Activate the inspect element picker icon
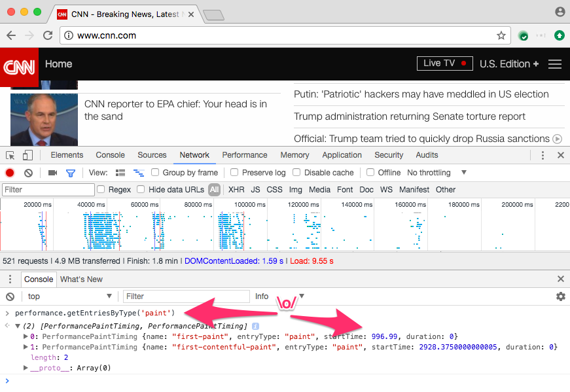 (x=10, y=155)
